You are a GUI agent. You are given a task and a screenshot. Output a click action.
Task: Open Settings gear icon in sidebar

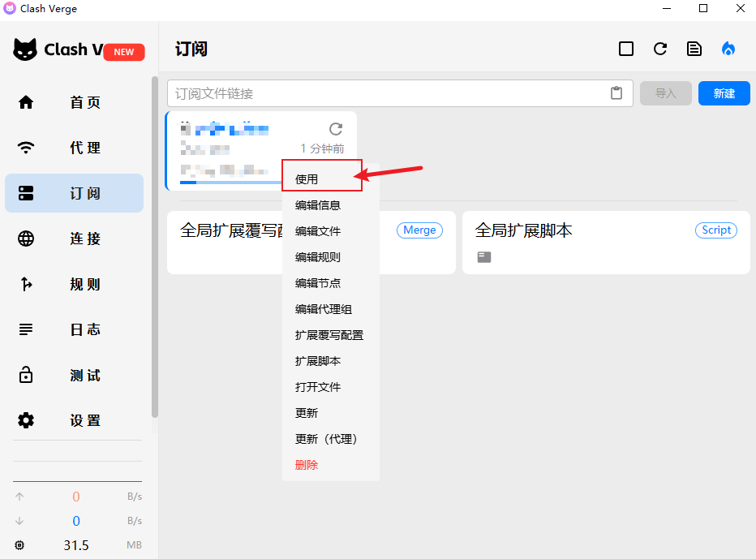point(27,420)
